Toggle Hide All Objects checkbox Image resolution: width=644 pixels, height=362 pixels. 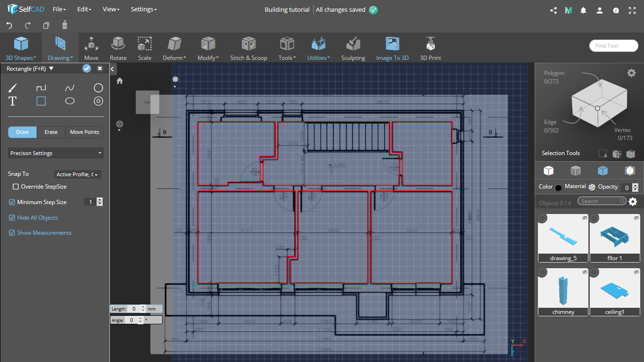click(x=12, y=218)
